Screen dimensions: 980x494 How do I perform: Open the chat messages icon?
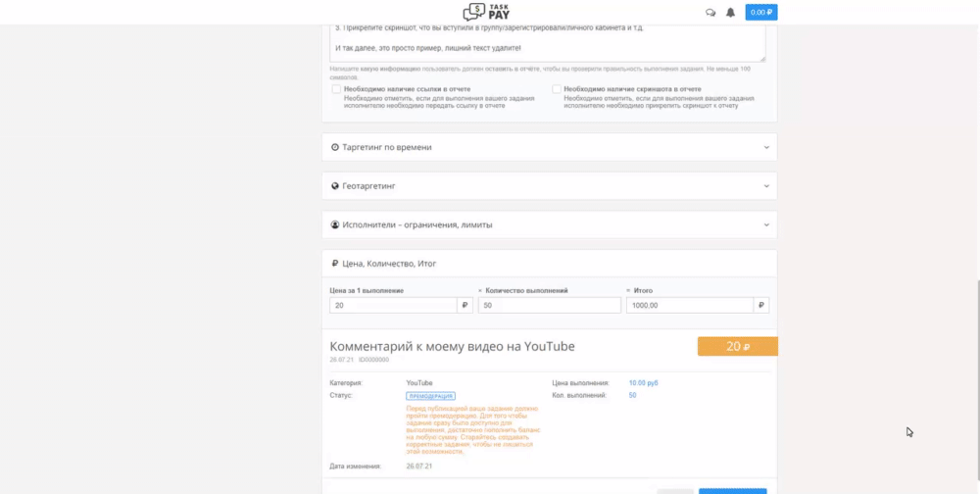tap(710, 13)
